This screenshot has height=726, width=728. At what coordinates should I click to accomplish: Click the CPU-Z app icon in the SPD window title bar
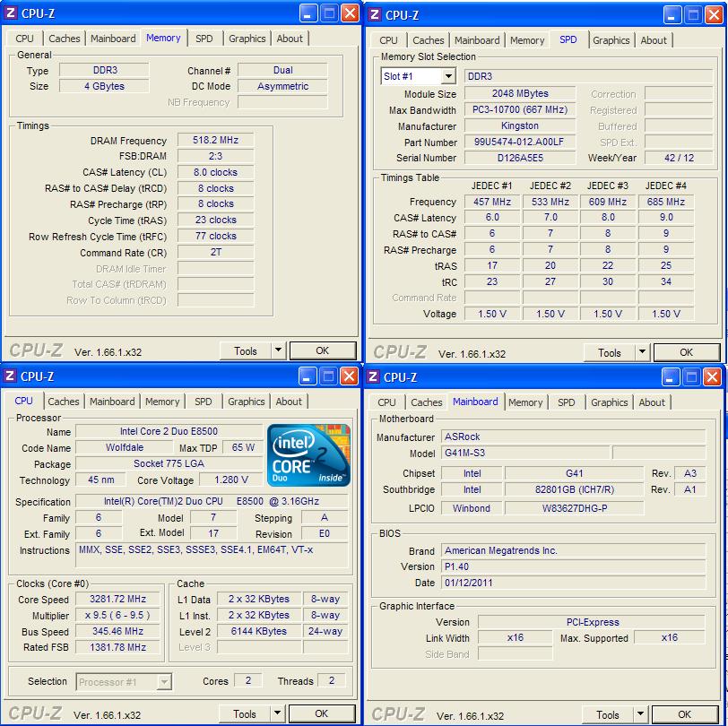375,15
